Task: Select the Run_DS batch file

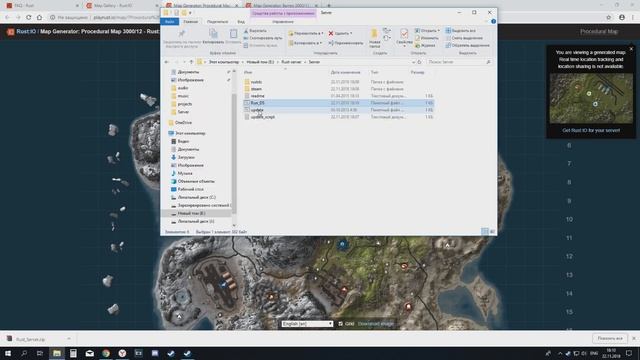Action: [x=339, y=103]
